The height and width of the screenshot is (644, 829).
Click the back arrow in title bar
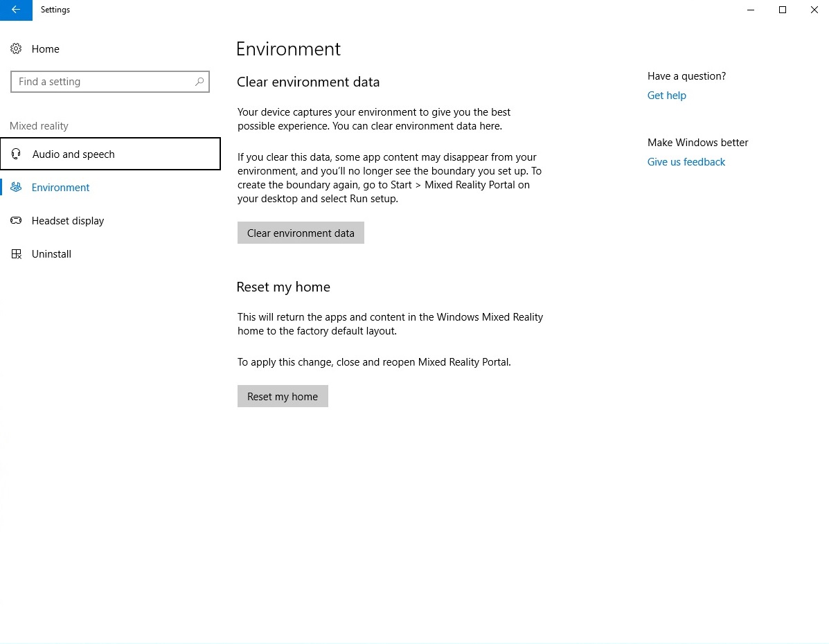coord(16,10)
